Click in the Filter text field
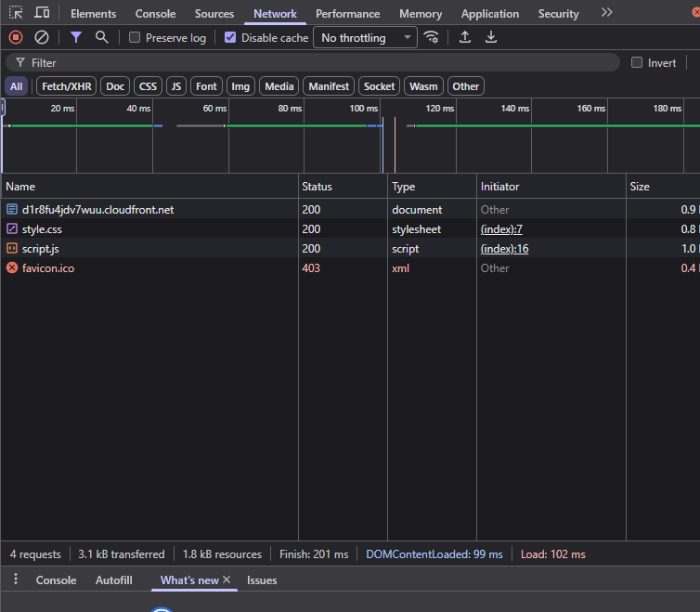Screen dimensions: 700x612 point(316,62)
